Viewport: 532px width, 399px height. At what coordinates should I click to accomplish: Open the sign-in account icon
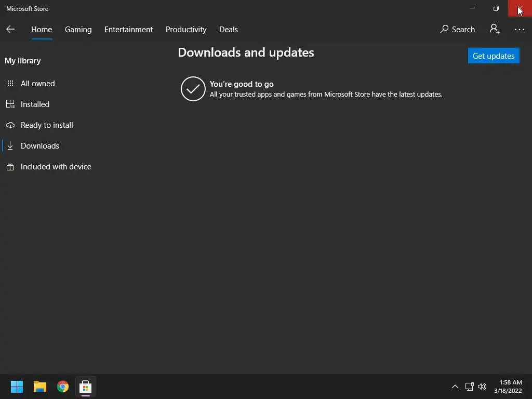[495, 29]
